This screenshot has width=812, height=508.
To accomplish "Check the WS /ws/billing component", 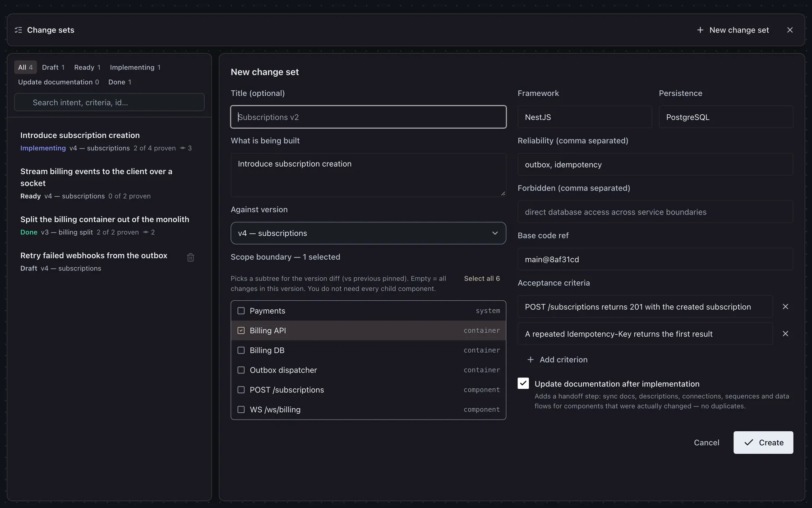I will point(241,410).
